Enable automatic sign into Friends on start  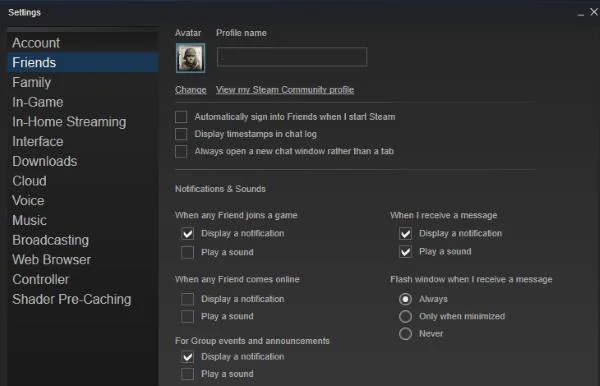[181, 117]
